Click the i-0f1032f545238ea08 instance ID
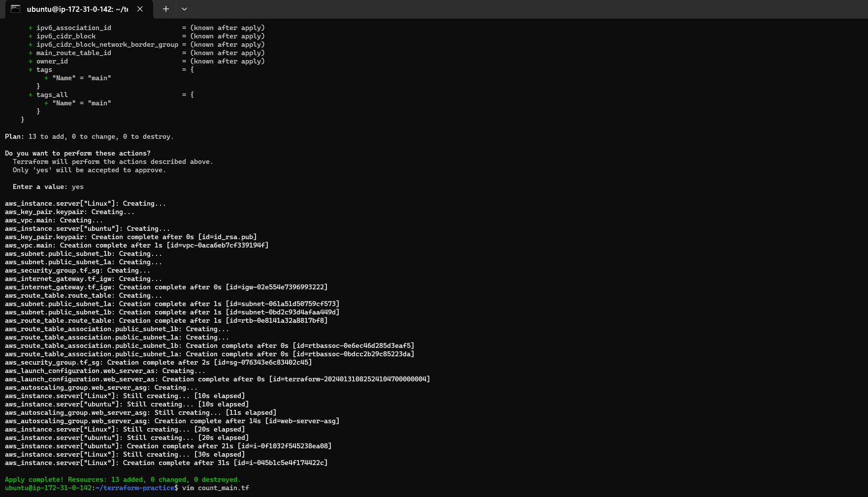Viewport: 868px width, 497px height. click(x=284, y=446)
